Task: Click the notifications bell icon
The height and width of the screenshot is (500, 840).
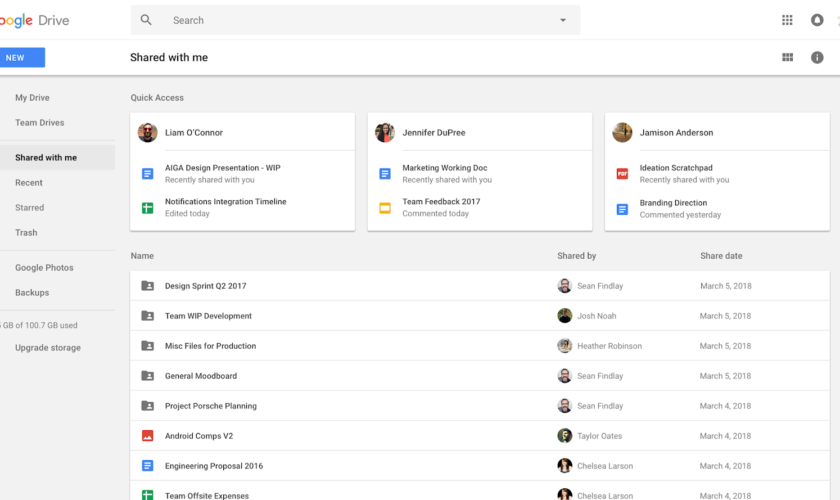Action: pos(817,20)
